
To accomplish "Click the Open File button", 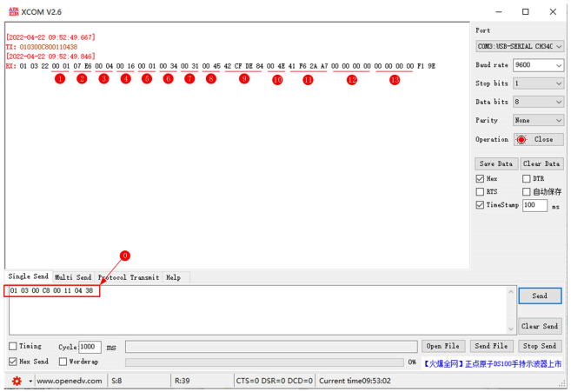I will (x=443, y=346).
